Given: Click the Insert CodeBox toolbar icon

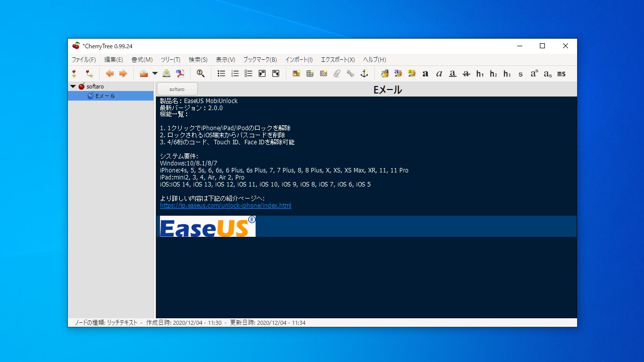Looking at the screenshot, I should [324, 73].
